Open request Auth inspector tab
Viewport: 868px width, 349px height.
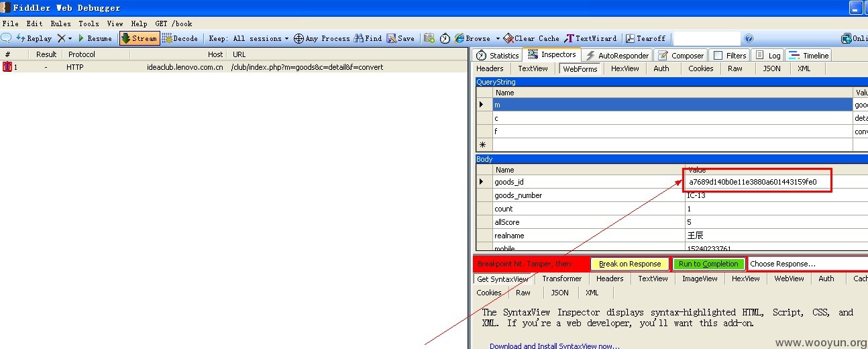pos(661,68)
